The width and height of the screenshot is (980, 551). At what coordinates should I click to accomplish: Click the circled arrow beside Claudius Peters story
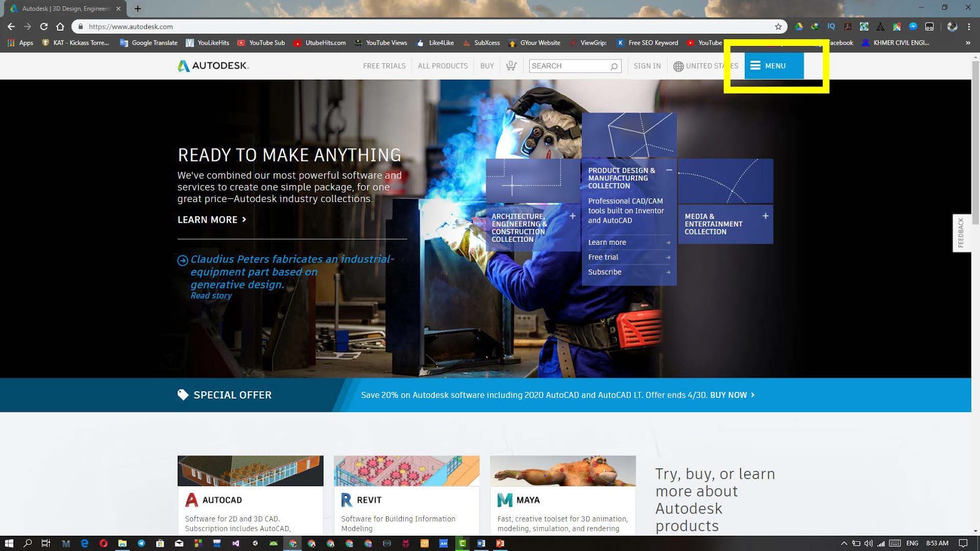coord(183,260)
